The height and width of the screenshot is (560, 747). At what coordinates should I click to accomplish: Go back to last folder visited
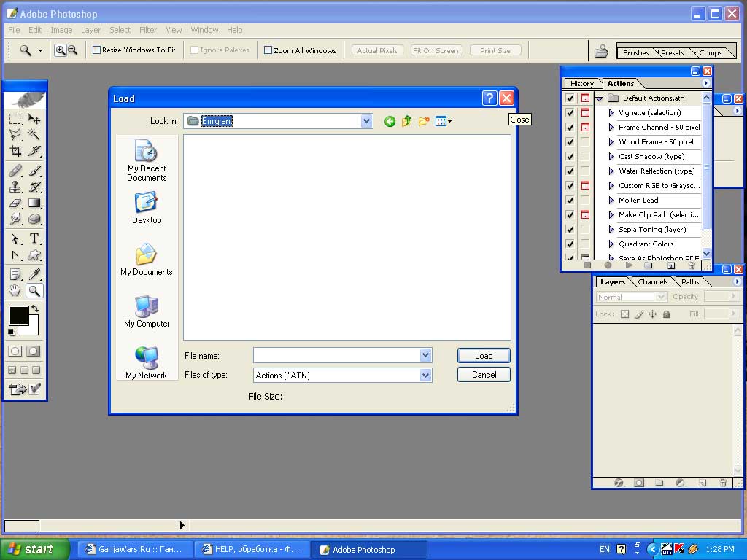[x=390, y=122]
